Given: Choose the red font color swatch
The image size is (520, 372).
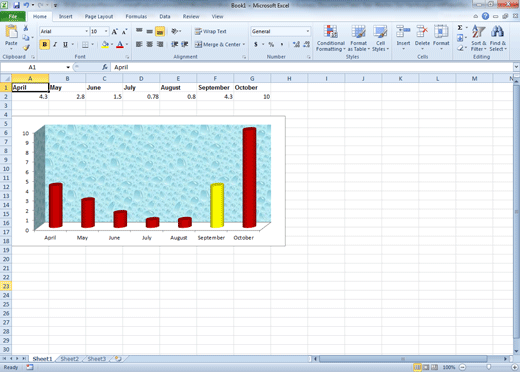Looking at the screenshot, I should click(120, 45).
